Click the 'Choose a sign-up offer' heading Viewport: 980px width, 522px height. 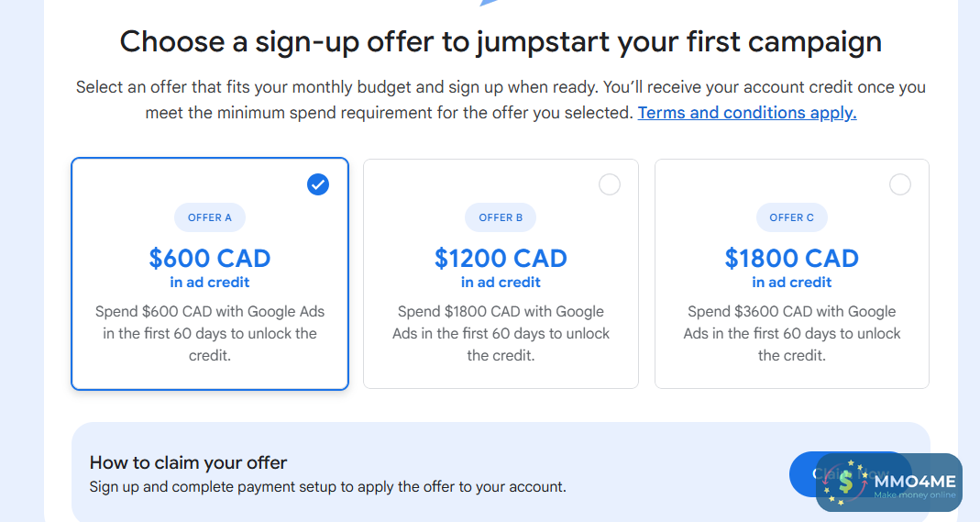[x=501, y=41]
